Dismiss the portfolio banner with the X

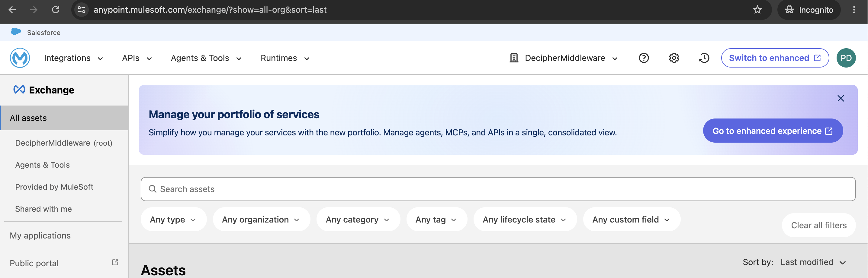(841, 98)
